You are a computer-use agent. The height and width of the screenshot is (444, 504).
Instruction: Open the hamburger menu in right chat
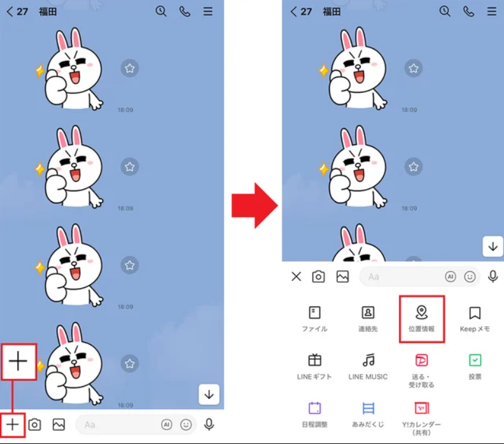click(492, 11)
